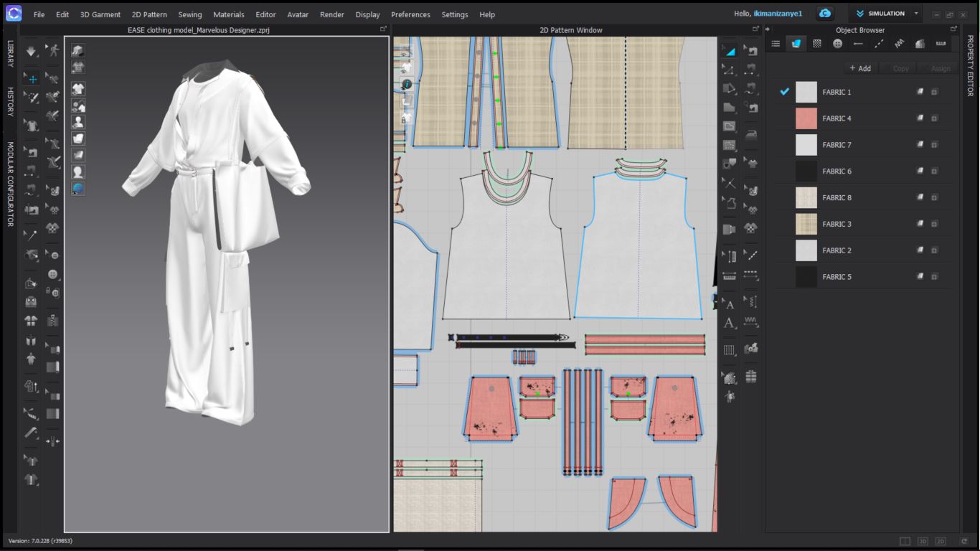Click the Edit Pattern tool in 2D toolbar
The image size is (980, 551).
coord(729,70)
